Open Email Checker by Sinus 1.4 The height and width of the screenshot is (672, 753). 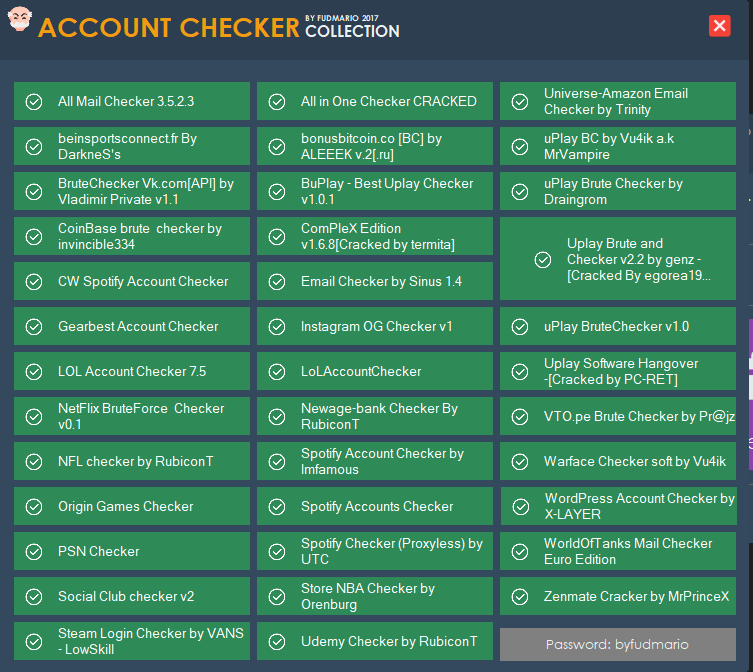[375, 281]
